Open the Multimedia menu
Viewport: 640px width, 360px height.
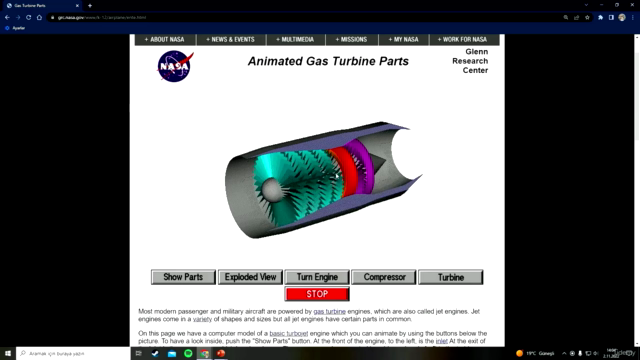pos(295,40)
